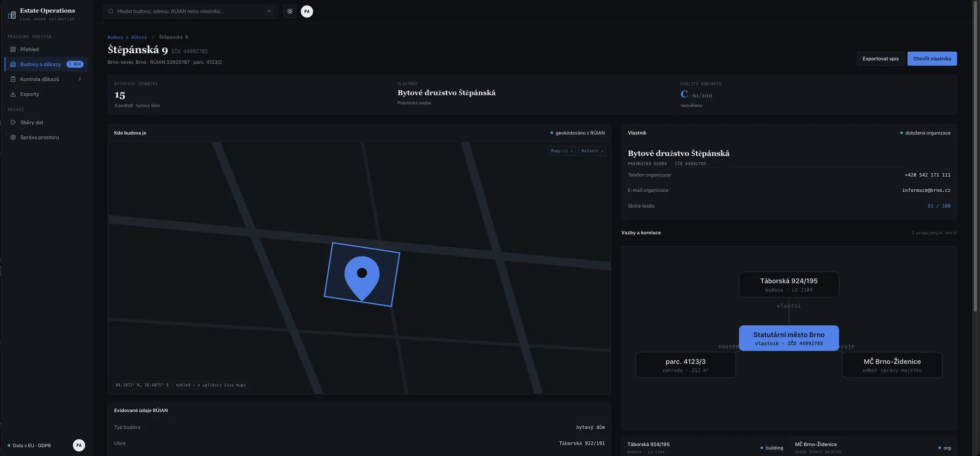Click the email informace@brno.cz
The width and height of the screenshot is (980, 456).
(x=926, y=190)
